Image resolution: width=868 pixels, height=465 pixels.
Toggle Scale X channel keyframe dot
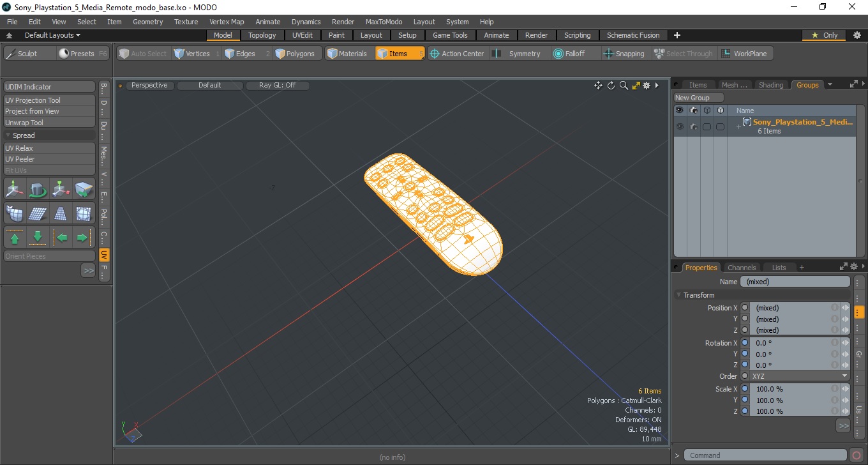pyautogui.click(x=745, y=389)
